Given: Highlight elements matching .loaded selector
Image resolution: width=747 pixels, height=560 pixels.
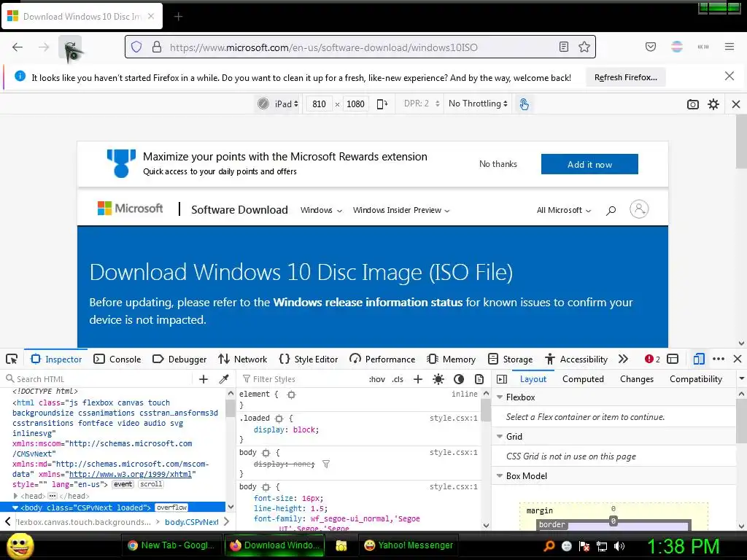Looking at the screenshot, I should coord(279,419).
